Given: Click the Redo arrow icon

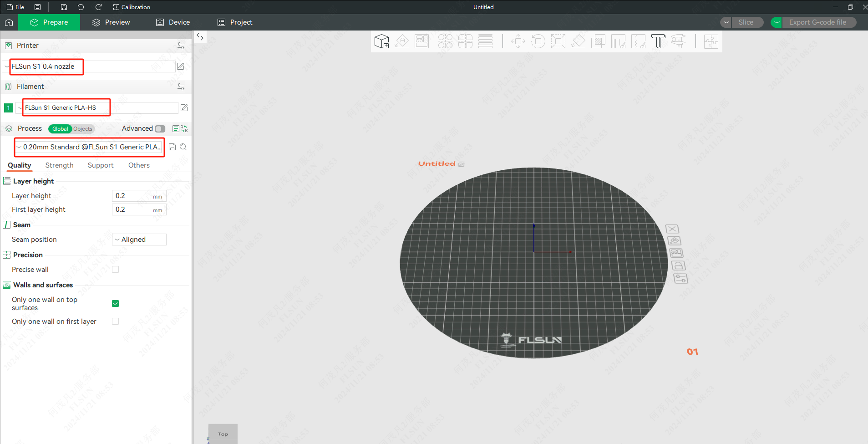Looking at the screenshot, I should tap(98, 7).
